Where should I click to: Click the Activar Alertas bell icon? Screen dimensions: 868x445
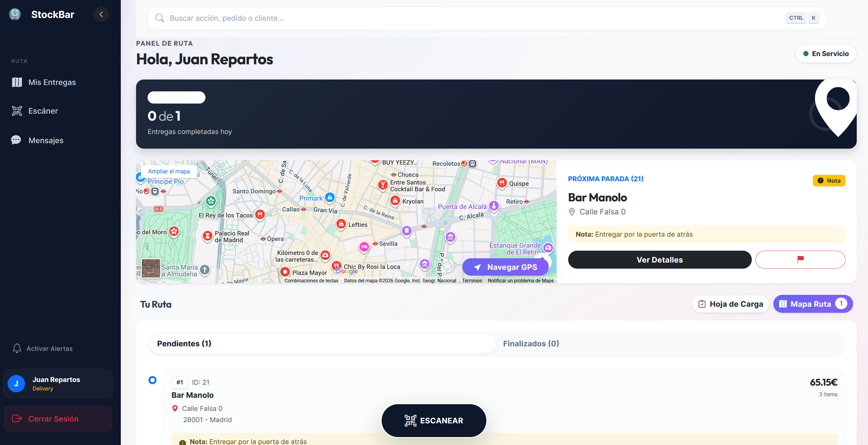17,348
